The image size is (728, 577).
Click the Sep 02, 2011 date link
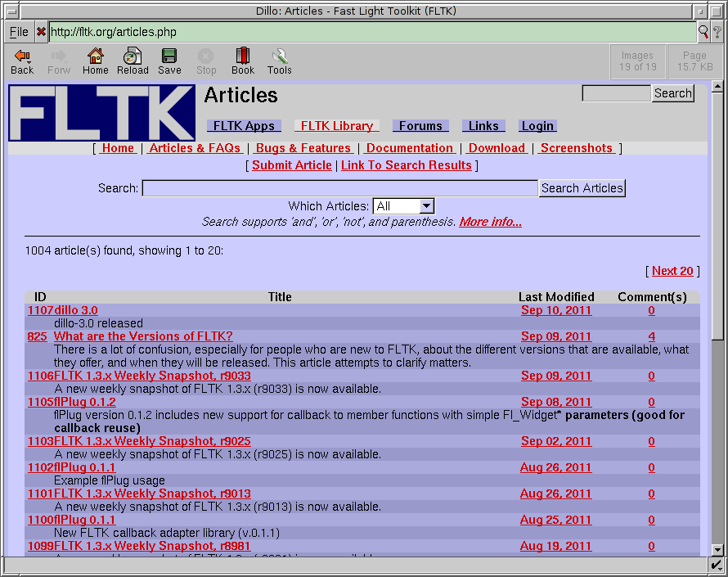pyautogui.click(x=556, y=441)
